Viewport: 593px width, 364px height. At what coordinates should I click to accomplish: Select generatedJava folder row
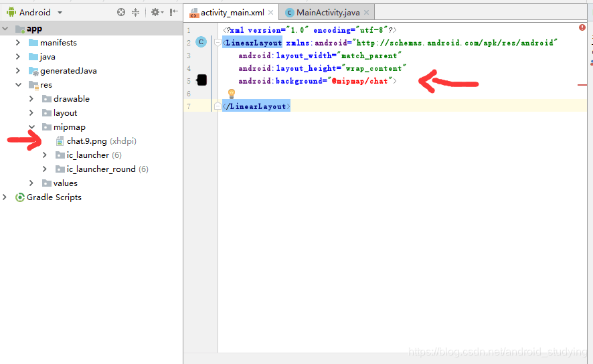[91, 71]
